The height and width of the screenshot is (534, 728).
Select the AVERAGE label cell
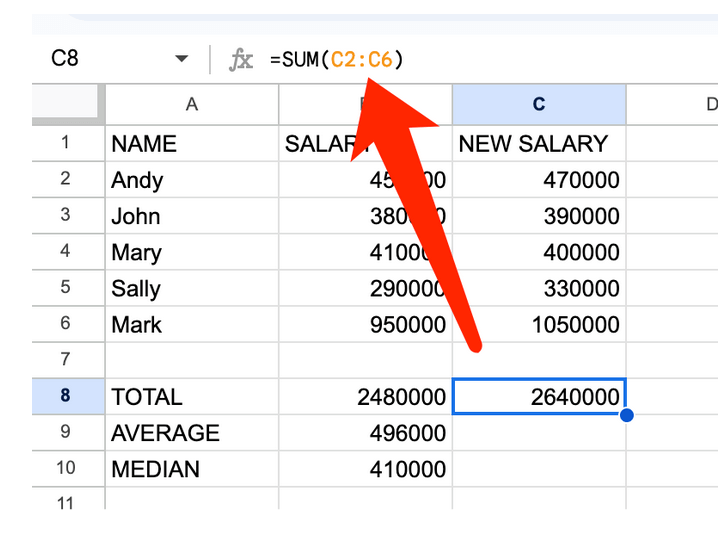(191, 433)
